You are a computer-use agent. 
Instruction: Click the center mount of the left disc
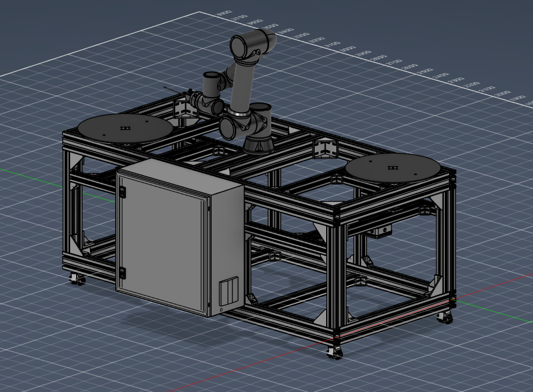coord(125,128)
